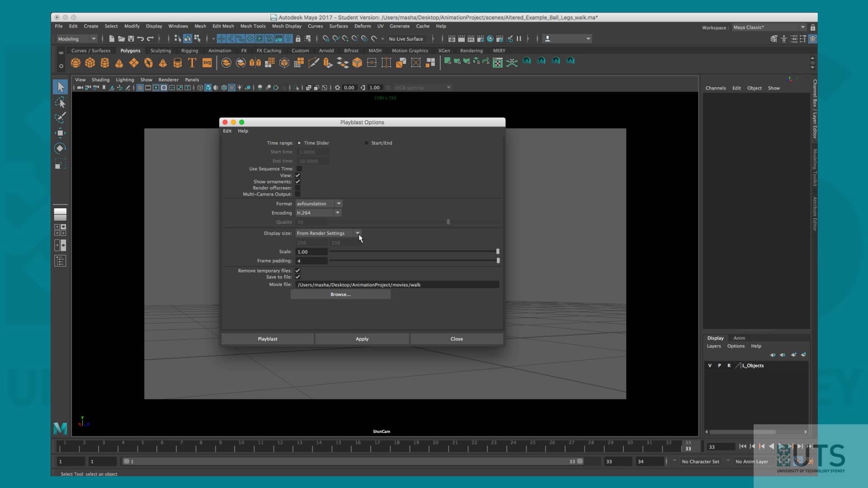Open the user account dropdown in status line
868x488 pixels.
pyautogui.click(x=567, y=39)
